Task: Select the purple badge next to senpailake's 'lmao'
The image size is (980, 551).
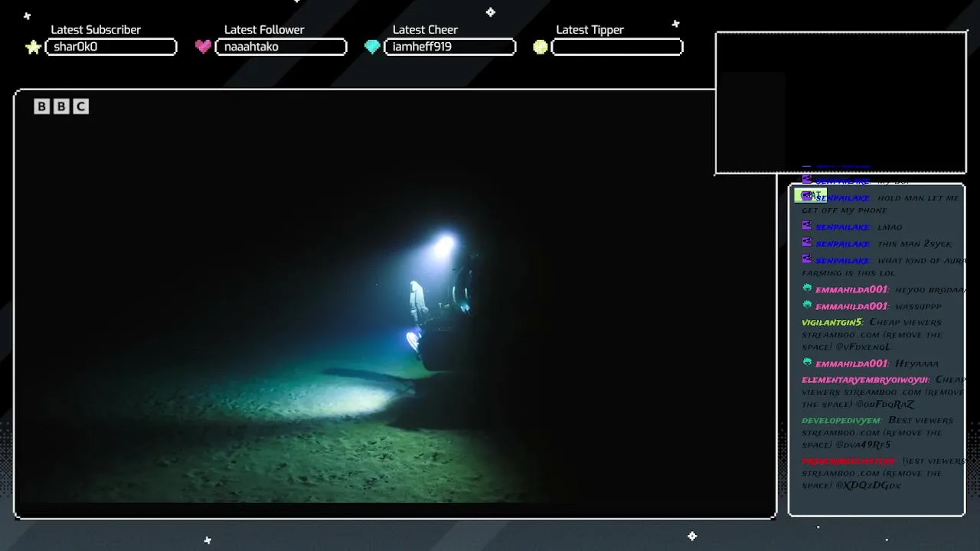Action: pos(807,226)
